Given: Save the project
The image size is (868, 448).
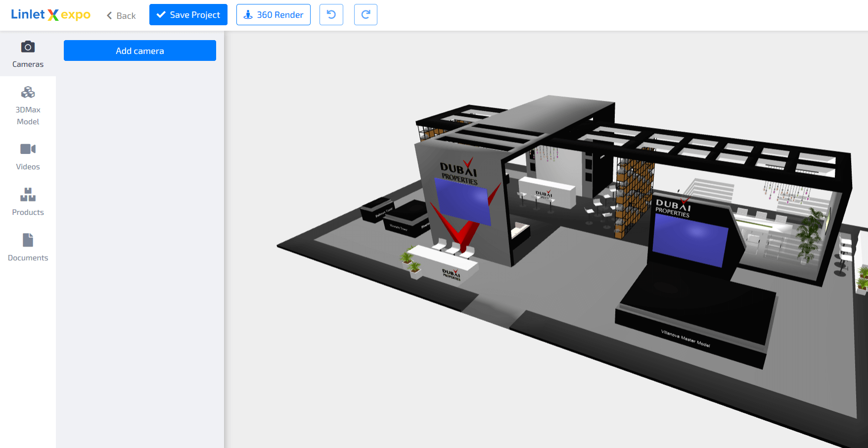Looking at the screenshot, I should click(x=188, y=15).
